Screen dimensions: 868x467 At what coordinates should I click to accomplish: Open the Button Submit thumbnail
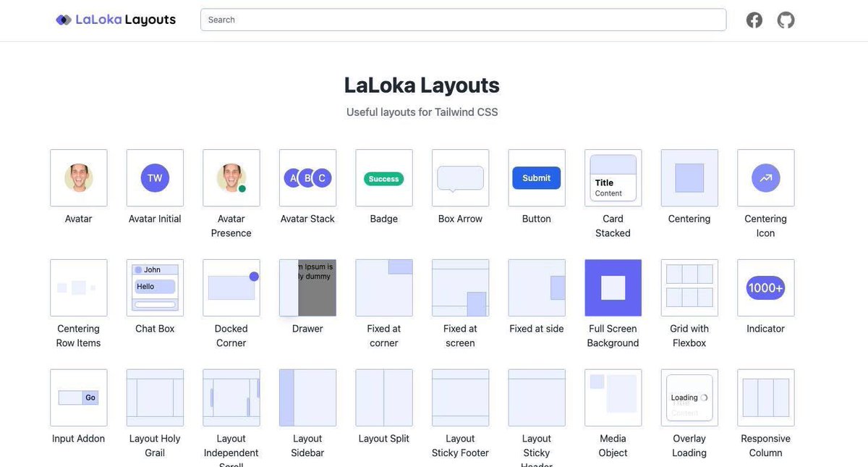[537, 178]
